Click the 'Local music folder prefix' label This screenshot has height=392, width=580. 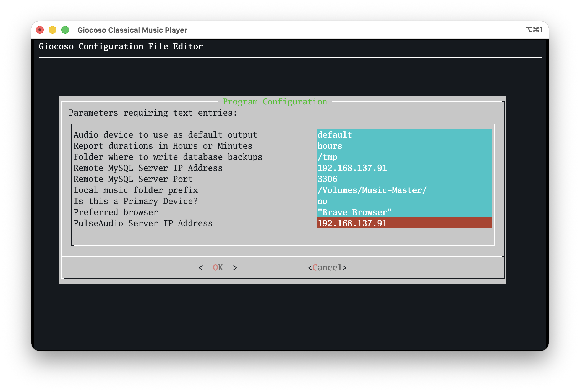[x=136, y=190]
